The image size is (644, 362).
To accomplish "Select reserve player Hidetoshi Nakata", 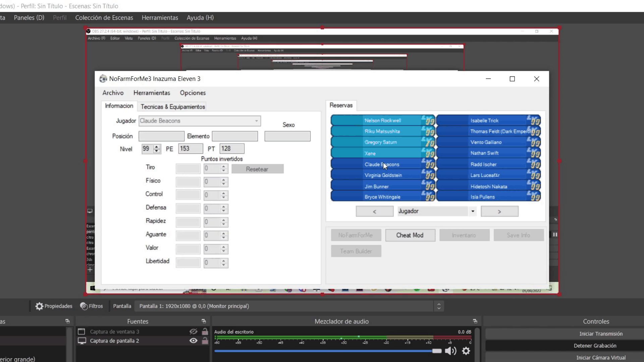I will [x=488, y=186].
